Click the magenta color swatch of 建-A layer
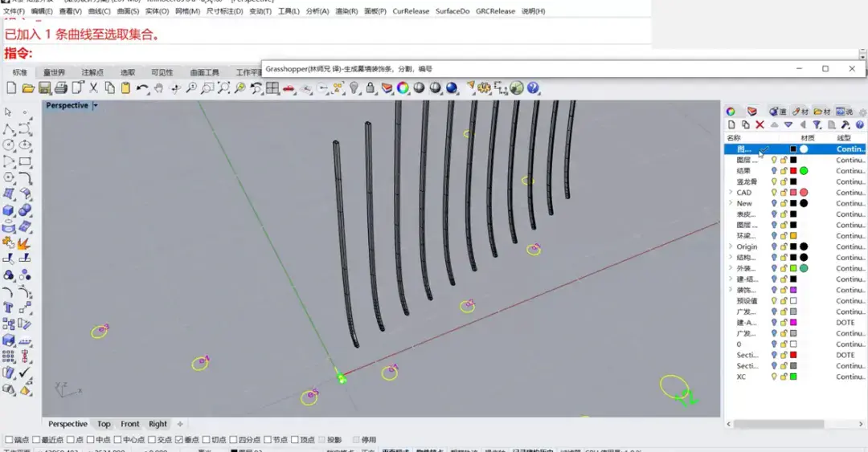Image resolution: width=868 pixels, height=452 pixels. pyautogui.click(x=793, y=323)
